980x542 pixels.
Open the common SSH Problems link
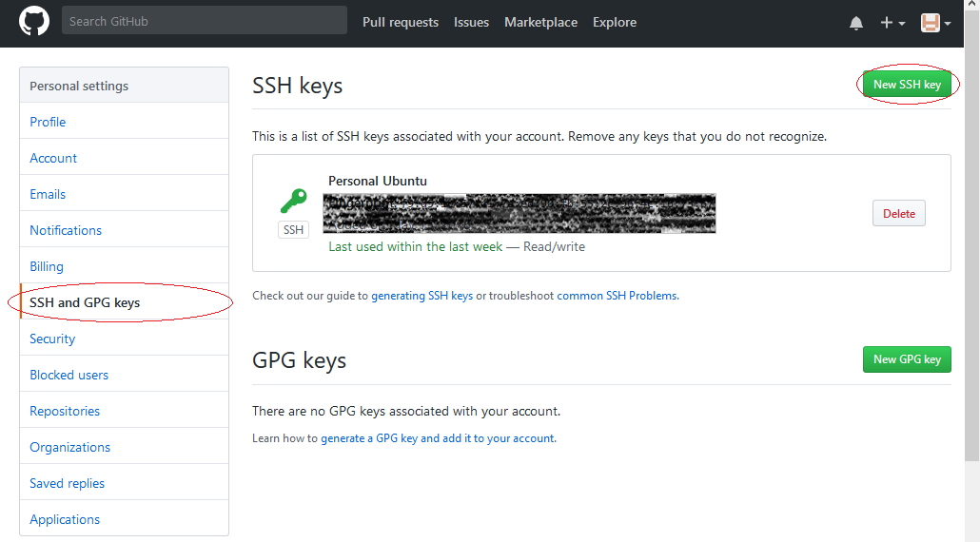[x=617, y=296]
